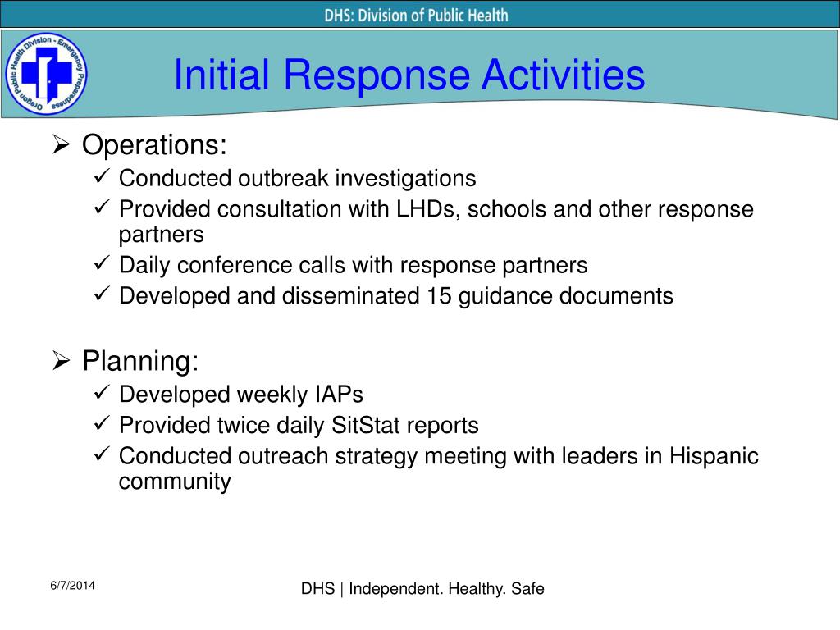Click the Oregon Public Health Division logo
Viewport: 840px width, 630px height.
(46, 74)
